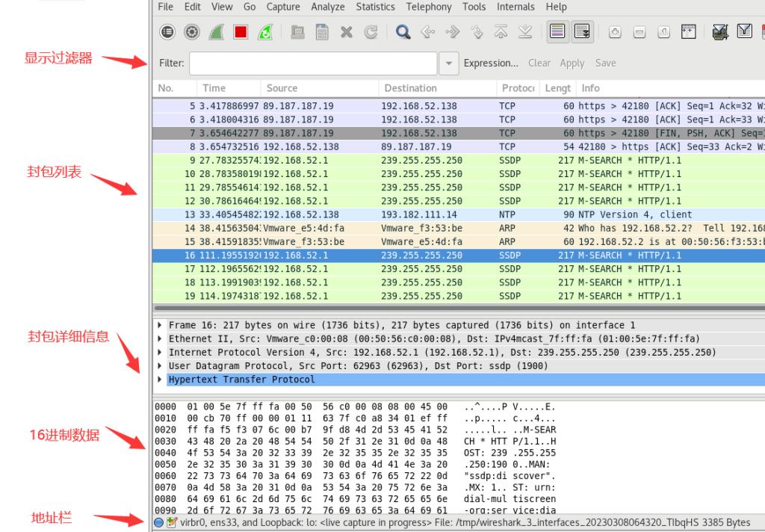Open capture file comment icon in status bar

[171, 523]
